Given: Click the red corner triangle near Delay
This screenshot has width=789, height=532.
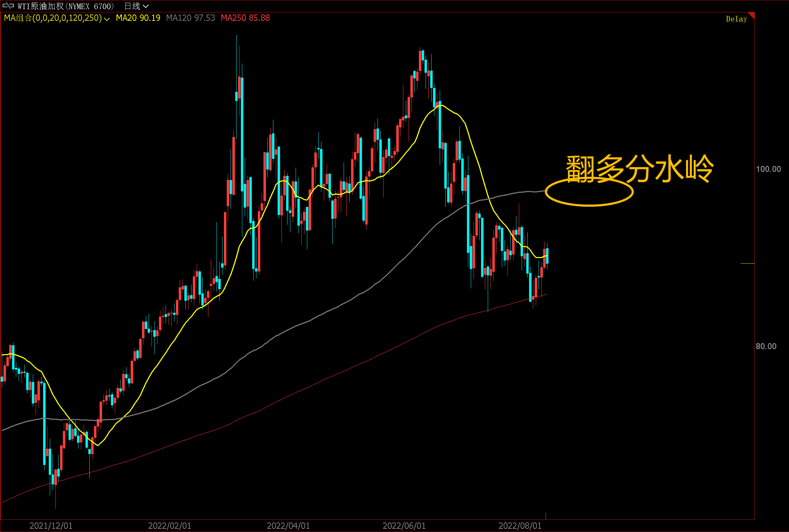Looking at the screenshot, I should 752,15.
